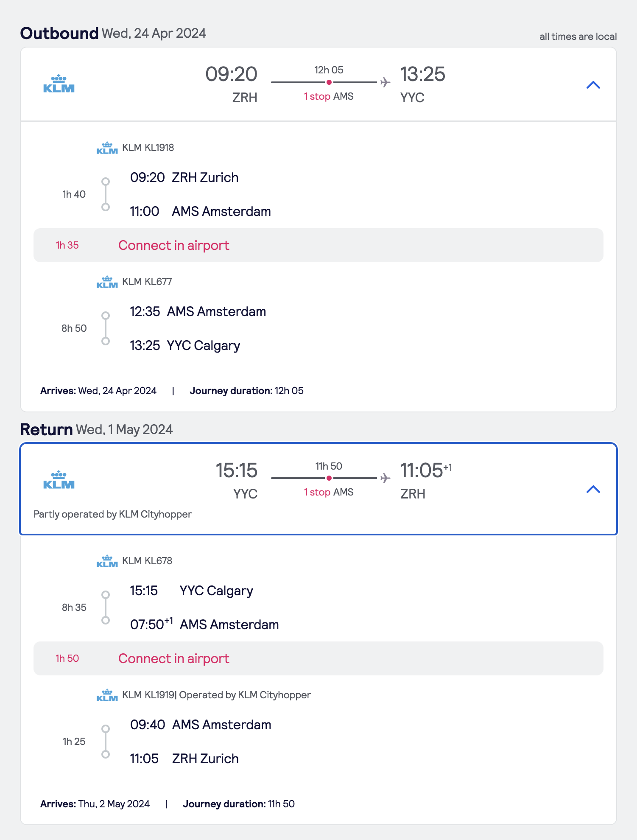Click the 13:25 YYC Calgary arrival entry
The image size is (637, 840).
[185, 346]
